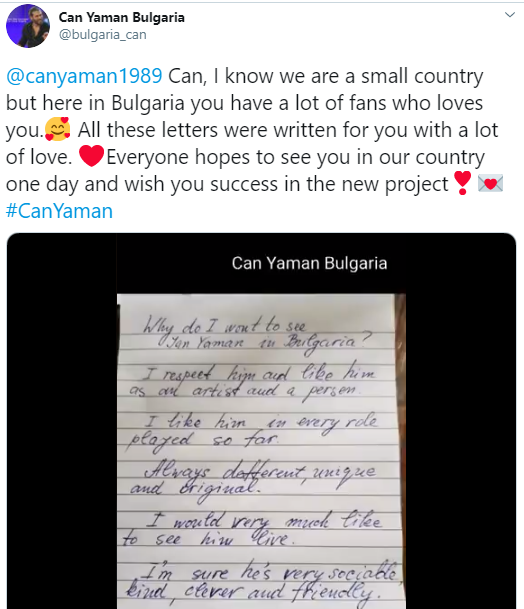Click the Can Yaman Bulgaria display name
524x609 pixels.
122,17
